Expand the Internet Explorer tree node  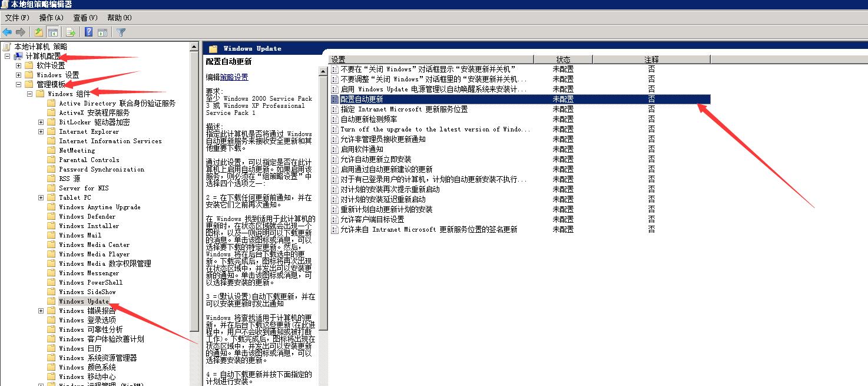click(41, 131)
